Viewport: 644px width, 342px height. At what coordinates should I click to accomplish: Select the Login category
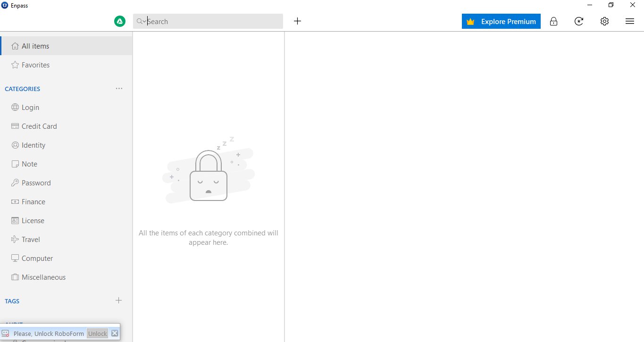point(30,108)
